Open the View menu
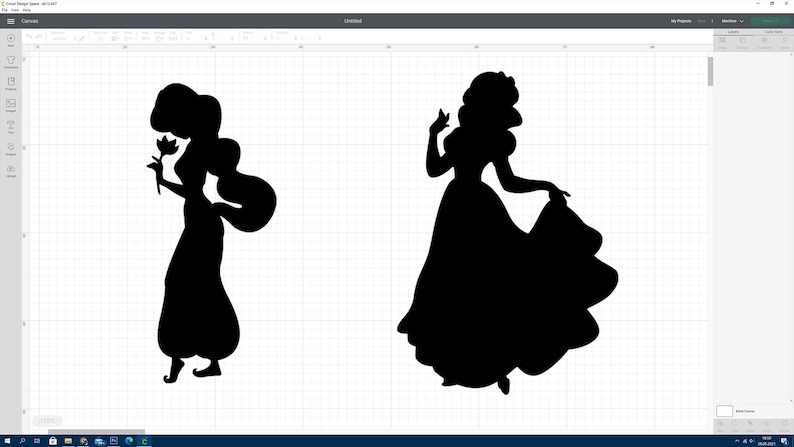The image size is (794, 447). 15,10
